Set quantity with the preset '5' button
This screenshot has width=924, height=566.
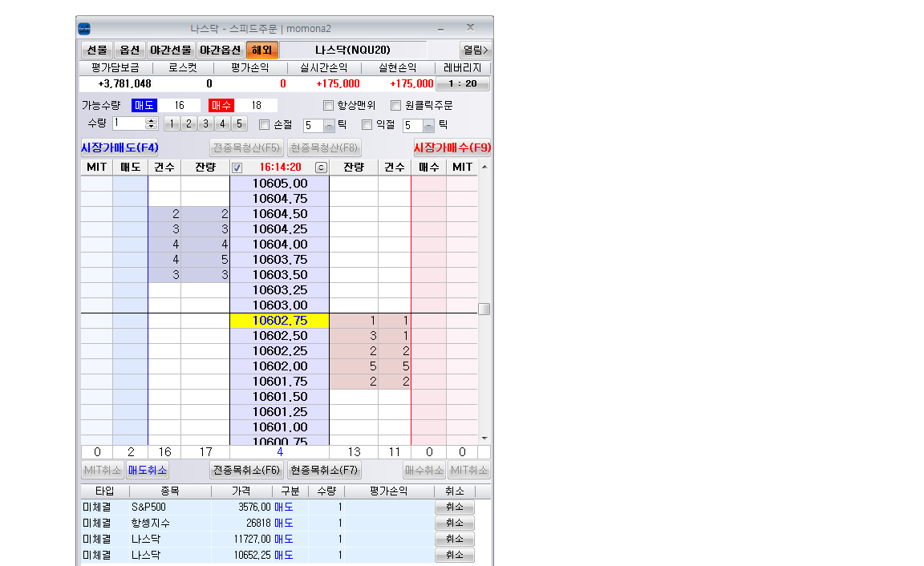tap(239, 124)
